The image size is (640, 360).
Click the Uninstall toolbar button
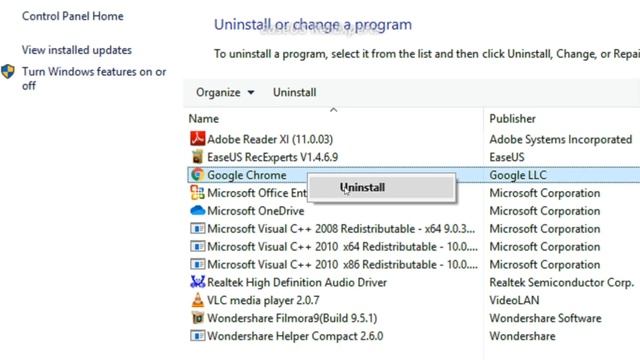pos(295,93)
